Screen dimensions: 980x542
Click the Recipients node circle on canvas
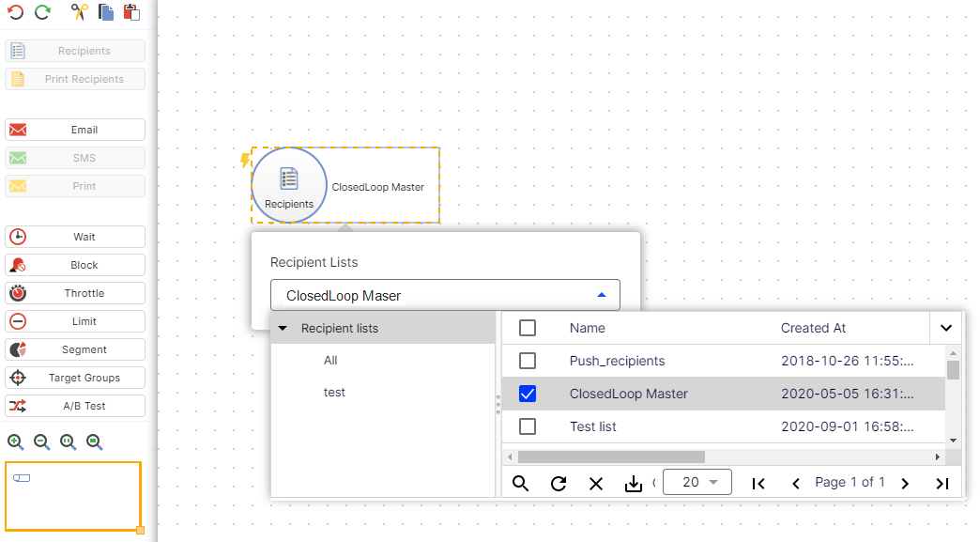point(289,185)
